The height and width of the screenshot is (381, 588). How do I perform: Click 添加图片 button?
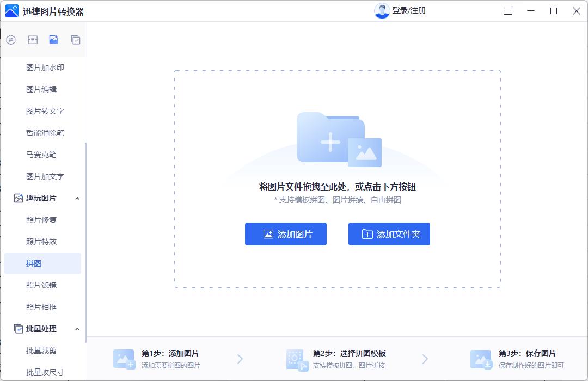click(x=286, y=234)
